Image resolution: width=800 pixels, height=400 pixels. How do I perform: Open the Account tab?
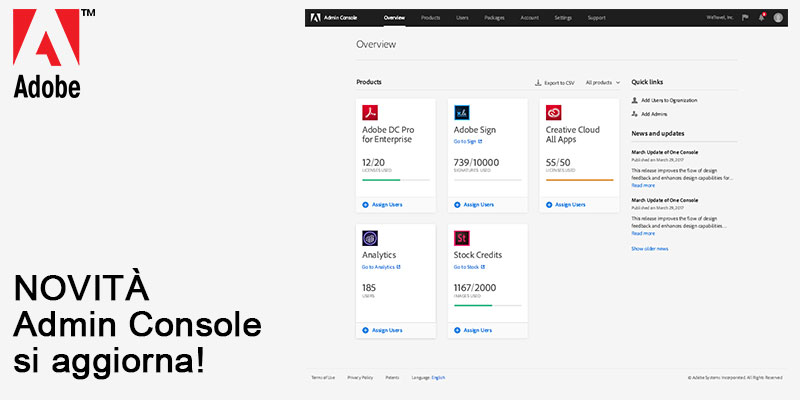pyautogui.click(x=530, y=17)
